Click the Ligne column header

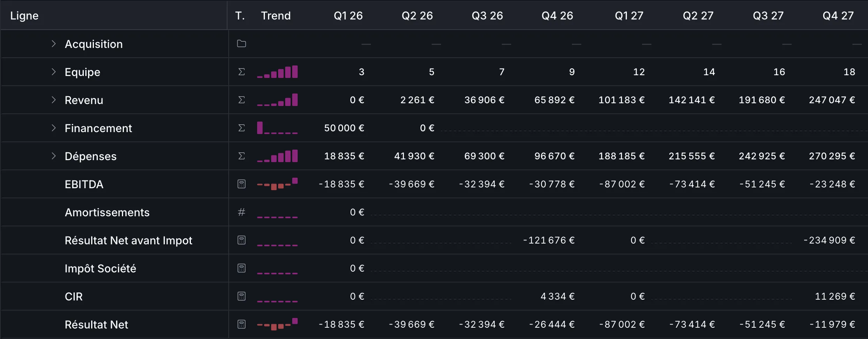(24, 16)
